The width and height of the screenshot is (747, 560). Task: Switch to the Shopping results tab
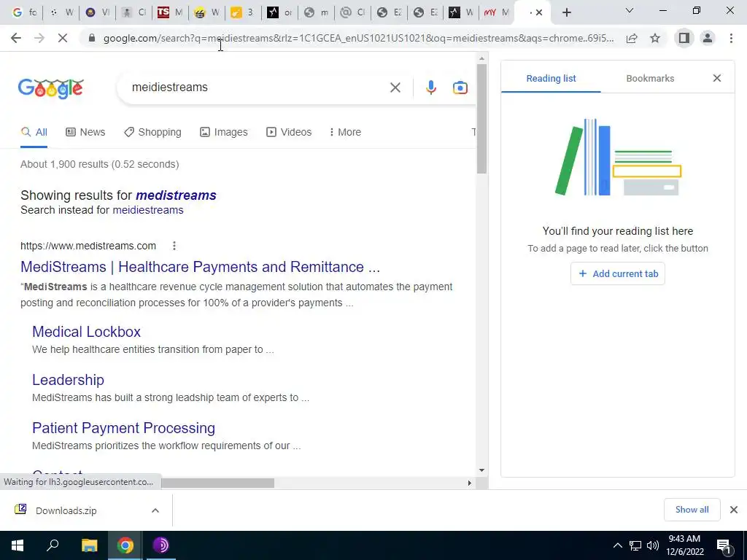coord(152,132)
